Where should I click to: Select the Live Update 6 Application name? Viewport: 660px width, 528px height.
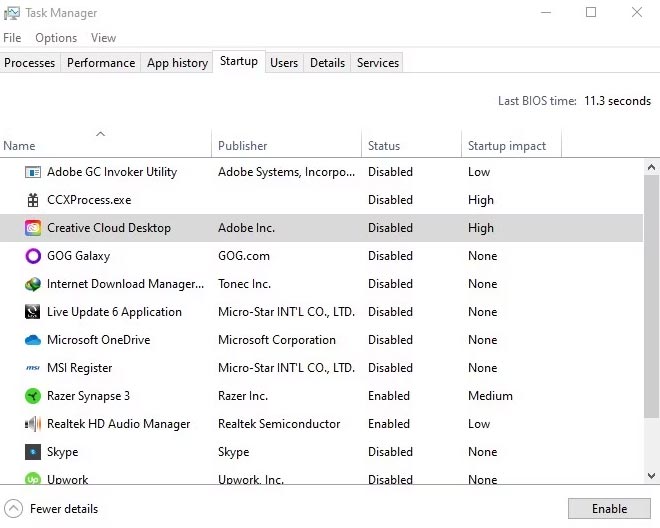114,312
